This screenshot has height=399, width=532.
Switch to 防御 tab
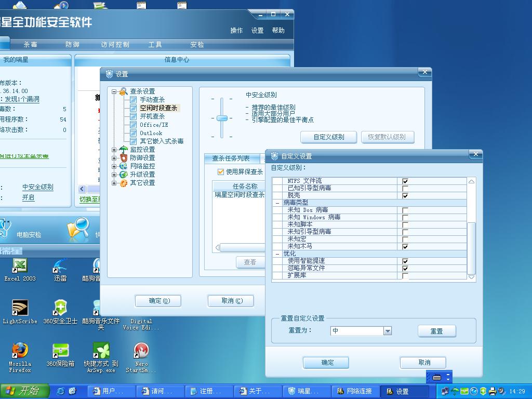tap(72, 45)
